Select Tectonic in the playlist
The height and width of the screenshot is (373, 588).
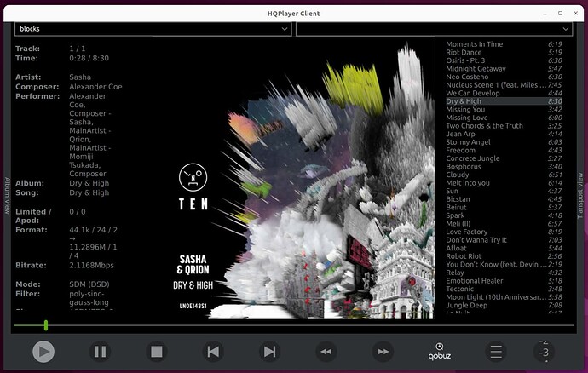[504, 289]
